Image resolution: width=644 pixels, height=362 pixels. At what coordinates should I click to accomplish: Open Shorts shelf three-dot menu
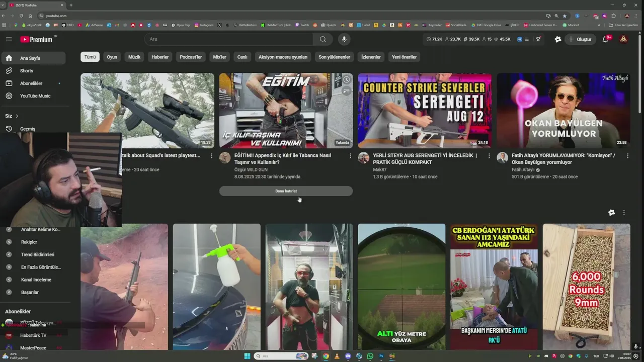(x=624, y=213)
